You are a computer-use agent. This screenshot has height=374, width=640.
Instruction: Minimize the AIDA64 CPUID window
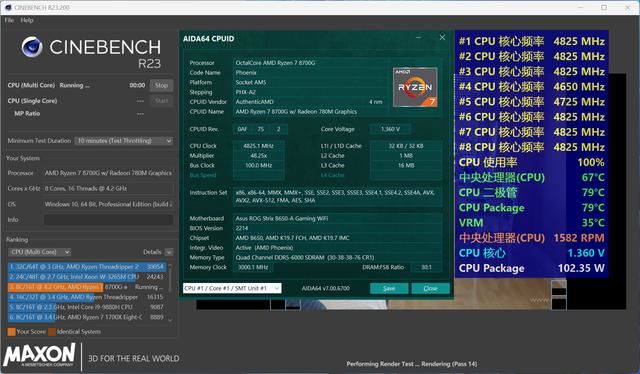coord(418,38)
